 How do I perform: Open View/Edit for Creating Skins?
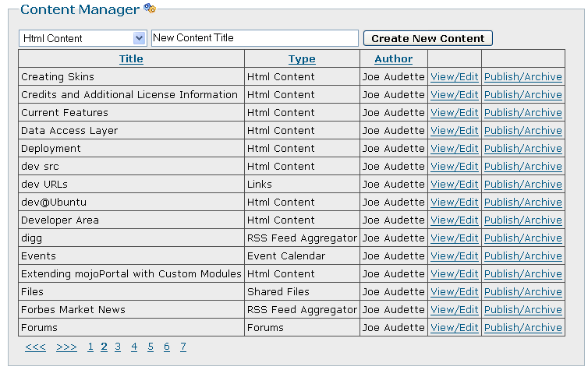click(454, 77)
